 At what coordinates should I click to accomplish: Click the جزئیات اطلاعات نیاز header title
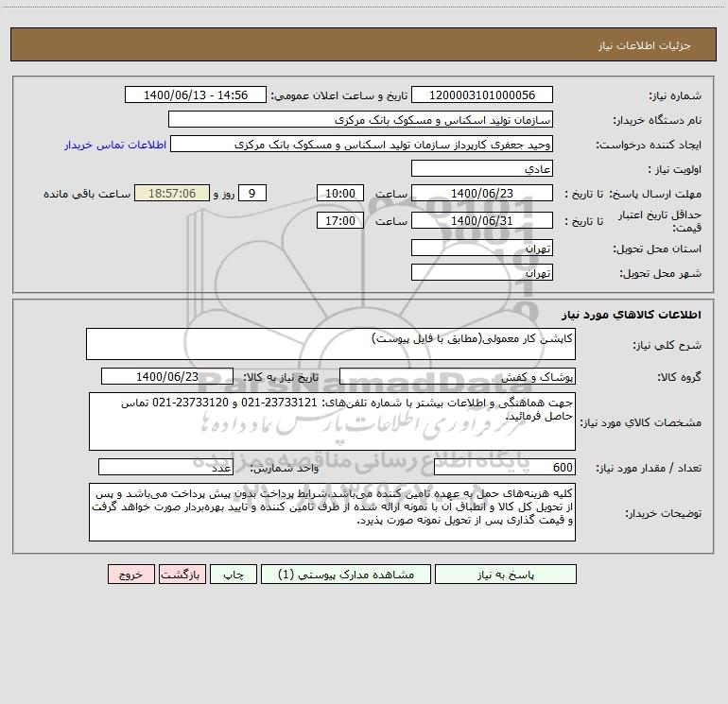click(x=645, y=45)
